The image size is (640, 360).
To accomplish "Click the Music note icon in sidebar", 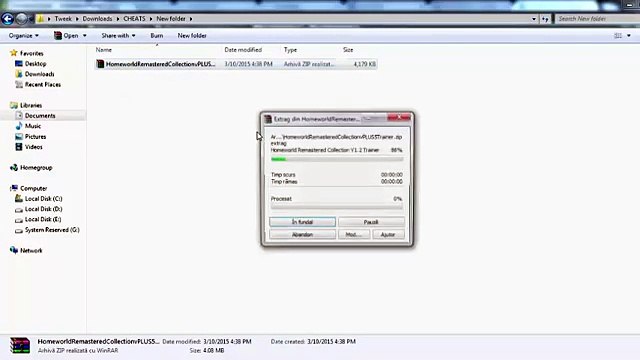I will (19, 126).
